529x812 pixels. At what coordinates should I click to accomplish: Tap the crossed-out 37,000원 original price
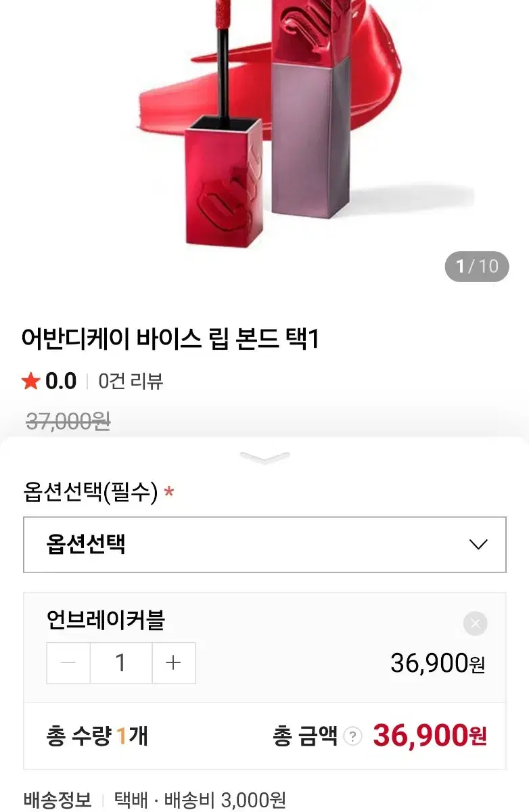click(x=68, y=422)
